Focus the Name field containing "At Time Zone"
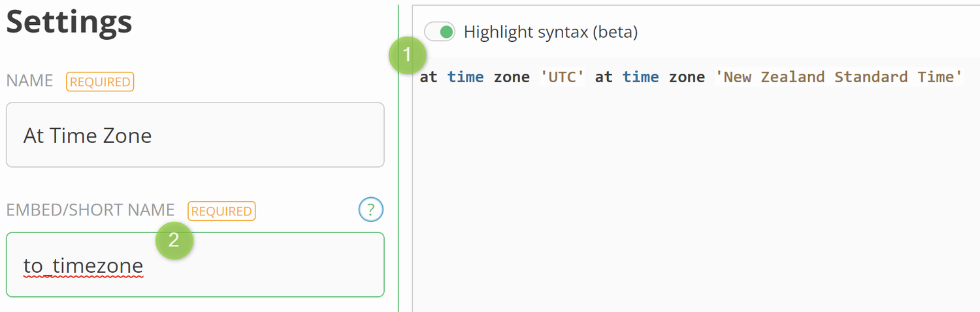The height and width of the screenshot is (312, 980). click(x=195, y=135)
